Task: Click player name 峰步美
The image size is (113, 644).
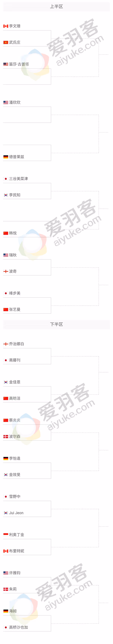Action: [x=15, y=293]
